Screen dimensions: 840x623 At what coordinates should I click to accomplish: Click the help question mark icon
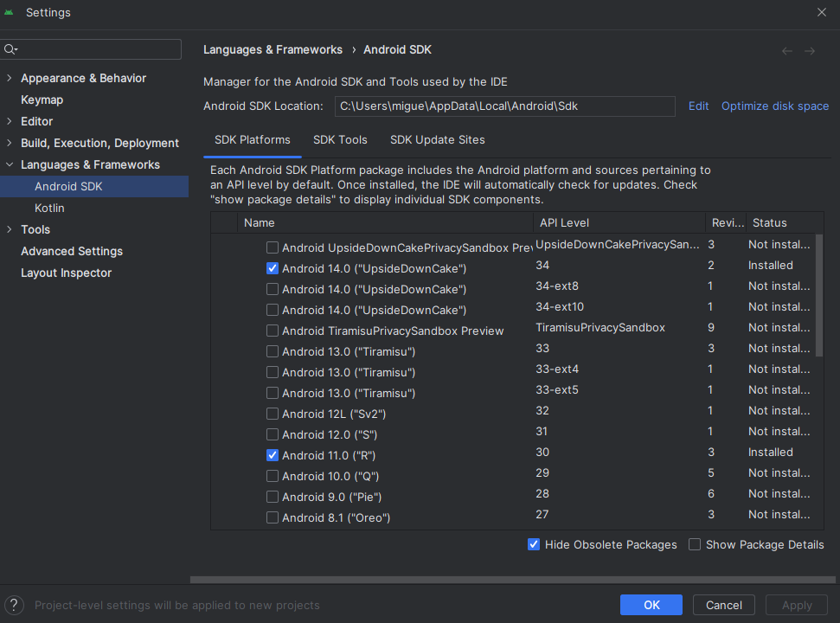pyautogui.click(x=15, y=606)
